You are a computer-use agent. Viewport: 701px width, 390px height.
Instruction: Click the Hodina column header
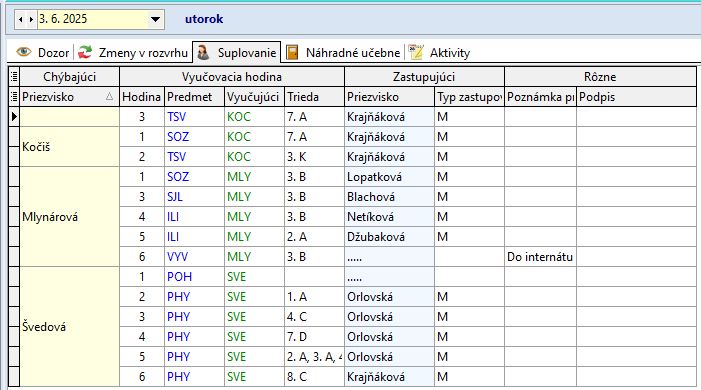142,97
